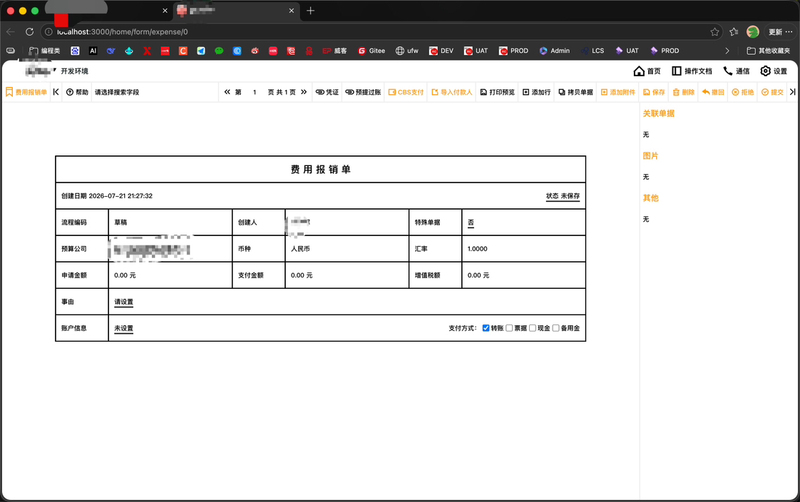The image size is (800, 502).
Task: Attach a file via 添加附件
Action: (618, 92)
